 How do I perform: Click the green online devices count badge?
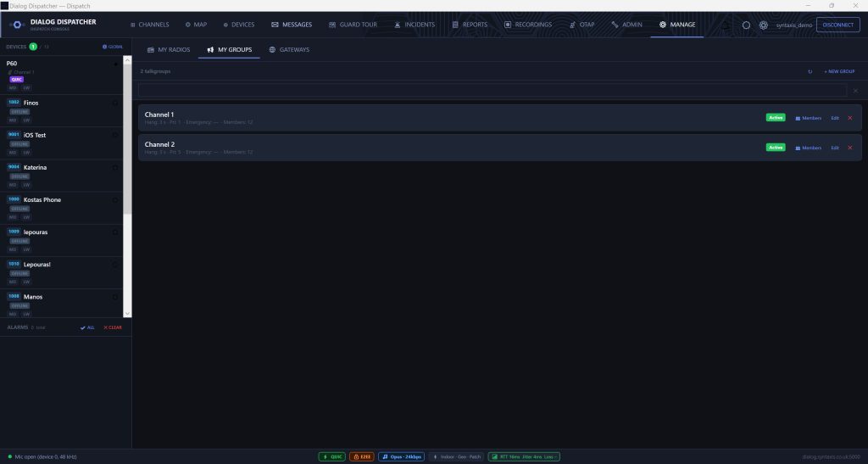click(x=33, y=47)
